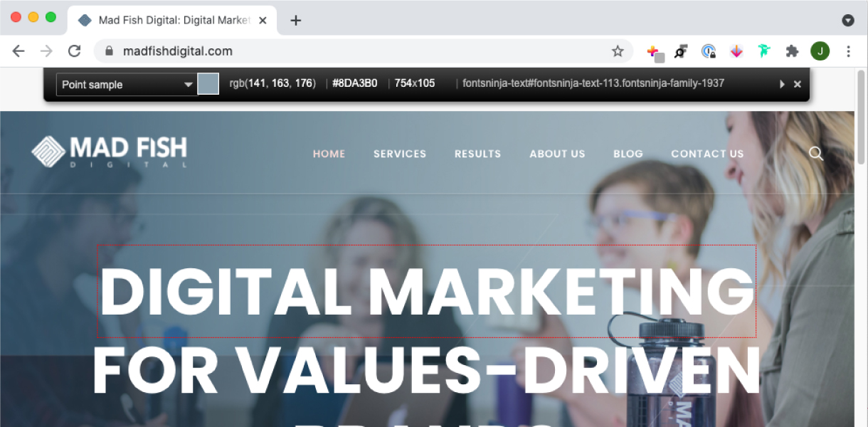Open the ABOUT US menu item
This screenshot has height=427, width=868.
(x=557, y=154)
